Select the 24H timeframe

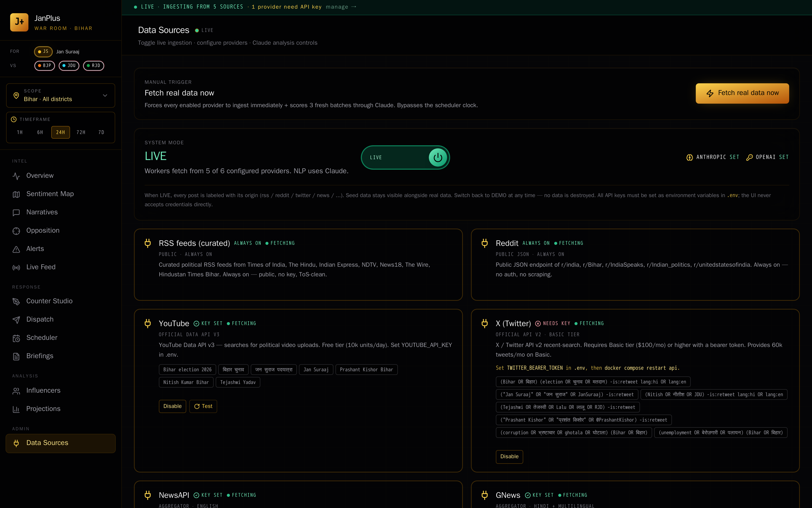coord(61,132)
